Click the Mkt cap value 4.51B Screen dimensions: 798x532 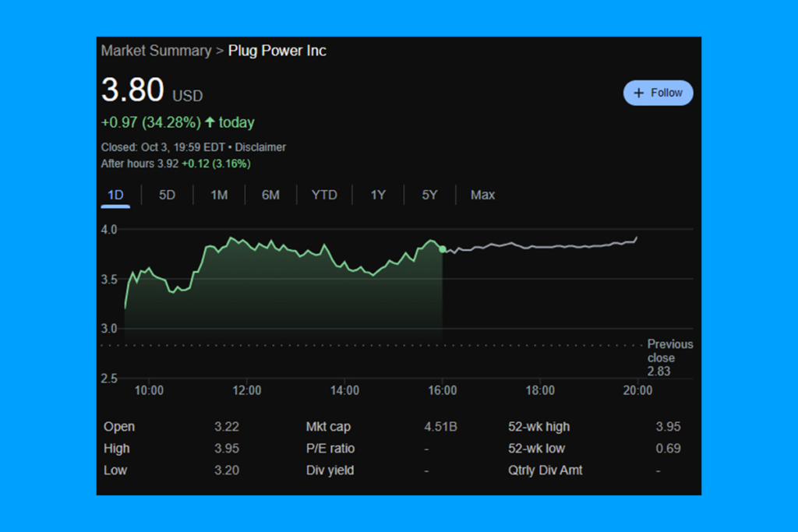[440, 427]
